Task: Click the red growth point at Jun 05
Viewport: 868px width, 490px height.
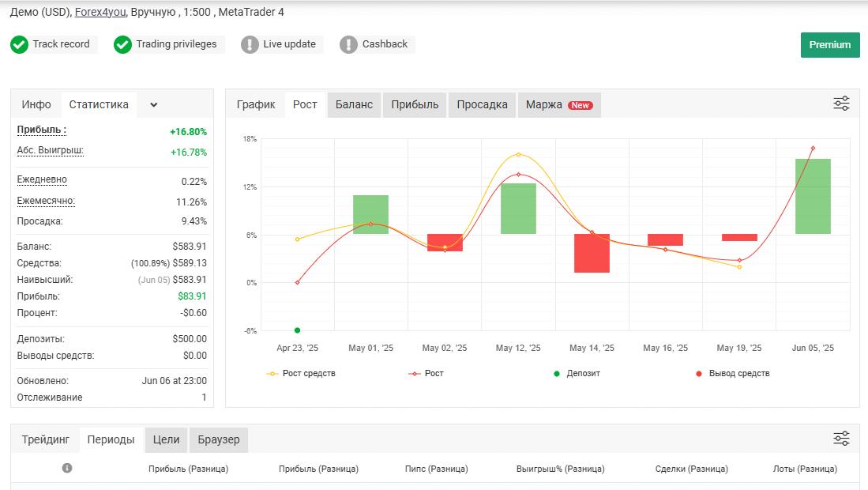Action: (x=814, y=149)
